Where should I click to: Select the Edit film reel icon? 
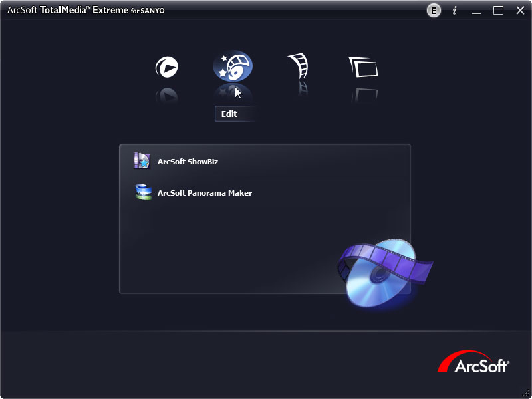point(233,66)
